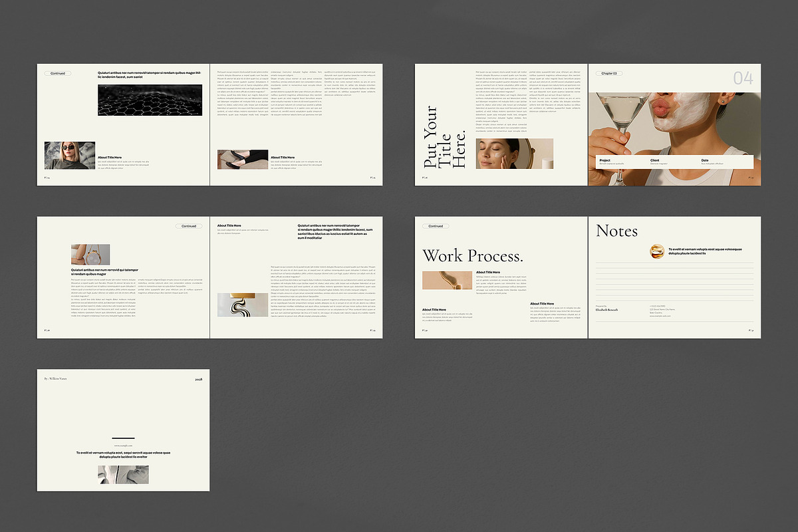Click the hand with ring photo

pyautogui.click(x=90, y=254)
